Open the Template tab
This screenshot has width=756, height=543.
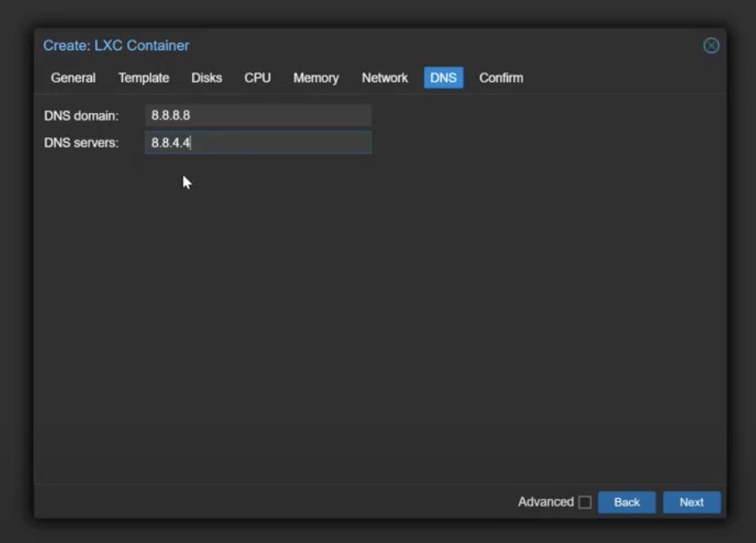pos(144,78)
